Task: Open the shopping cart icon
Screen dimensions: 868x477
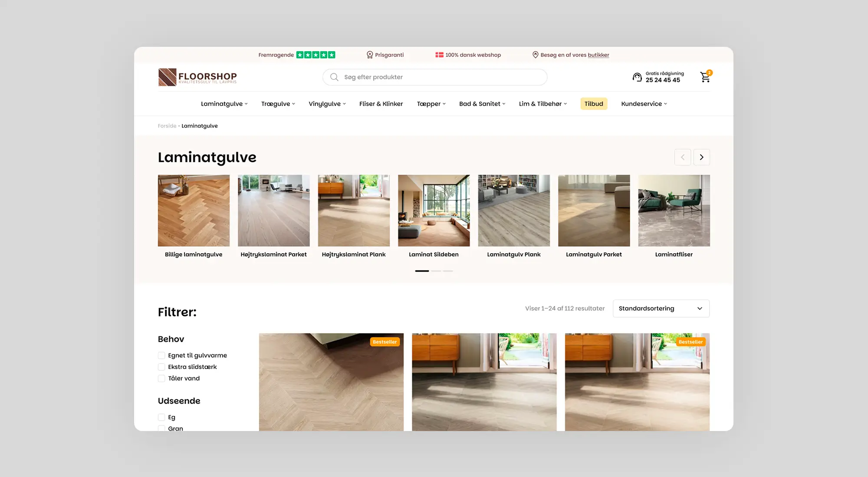Action: (705, 78)
